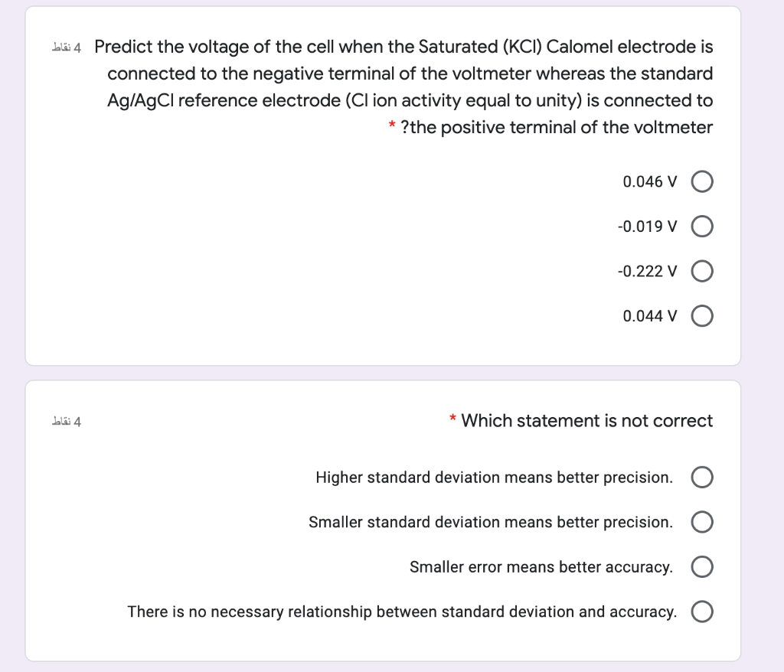Choose radio for 'Smaller standard deviation means better precision'
The image size is (784, 672).
point(702,522)
